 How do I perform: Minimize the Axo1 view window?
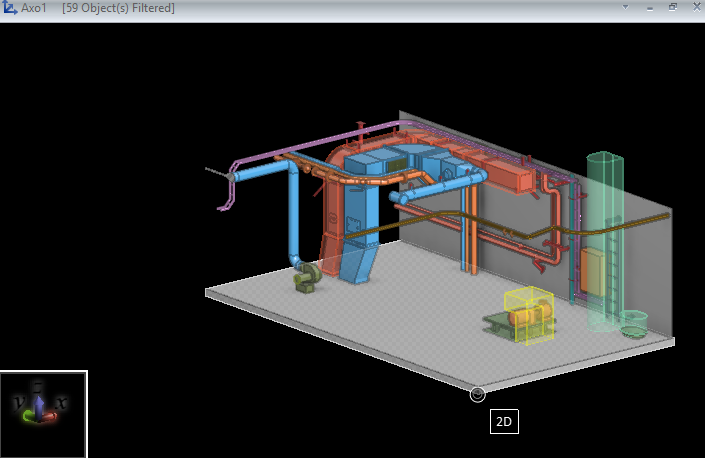point(649,7)
